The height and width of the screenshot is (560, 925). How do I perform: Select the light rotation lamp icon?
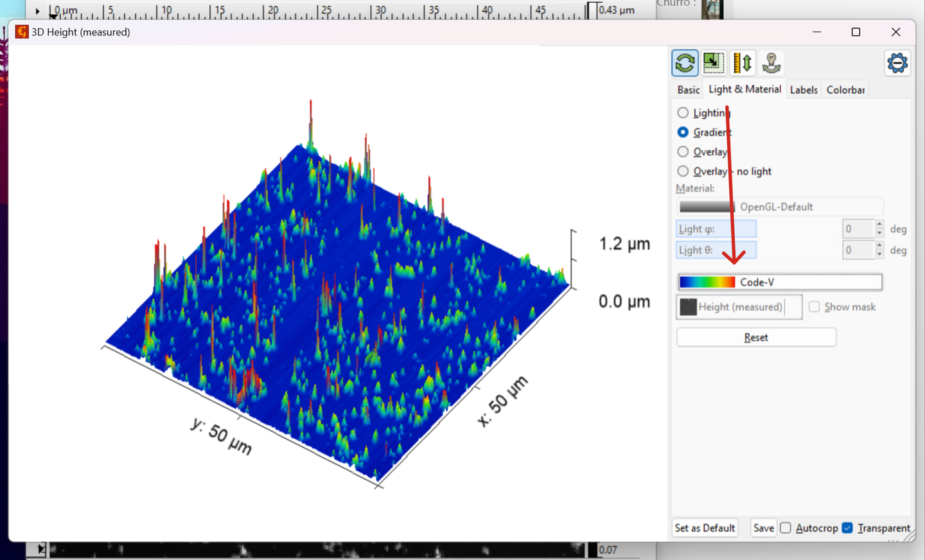point(771,63)
